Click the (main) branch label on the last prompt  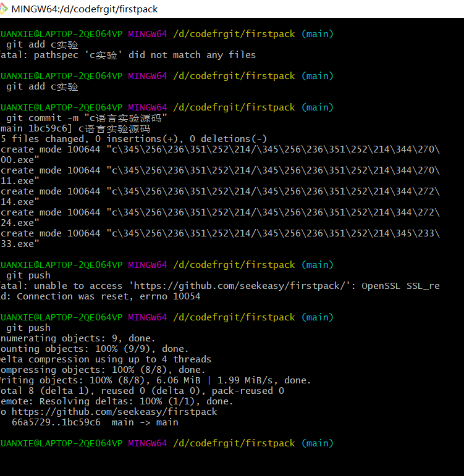tap(317, 443)
